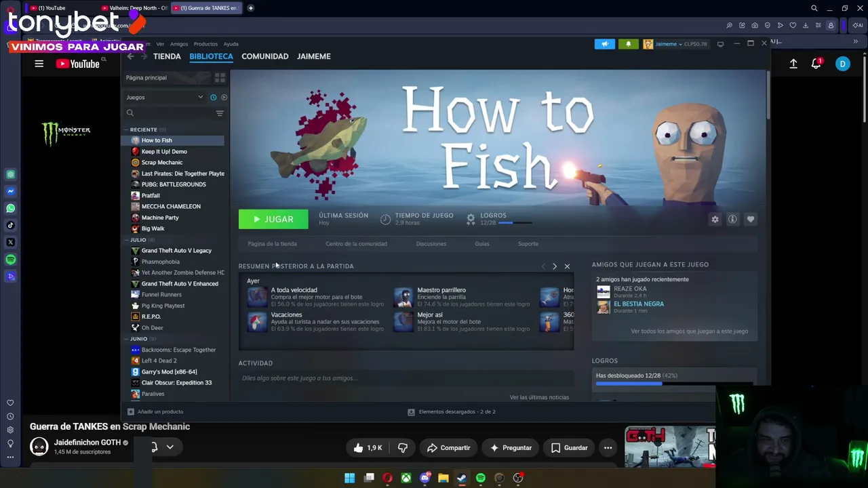Viewport: 868px width, 488px height.
Task: Open Xbox app from taskbar
Action: tap(406, 478)
